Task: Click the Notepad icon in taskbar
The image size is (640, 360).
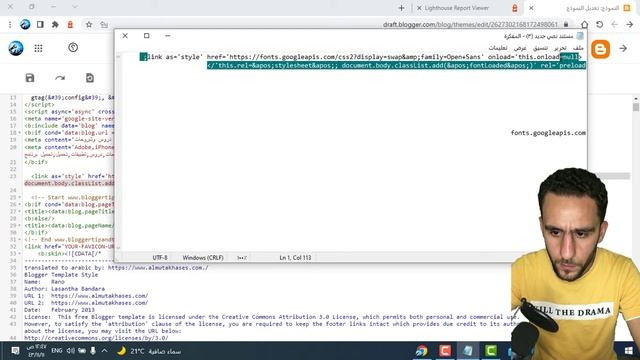Action: pyautogui.click(x=468, y=351)
